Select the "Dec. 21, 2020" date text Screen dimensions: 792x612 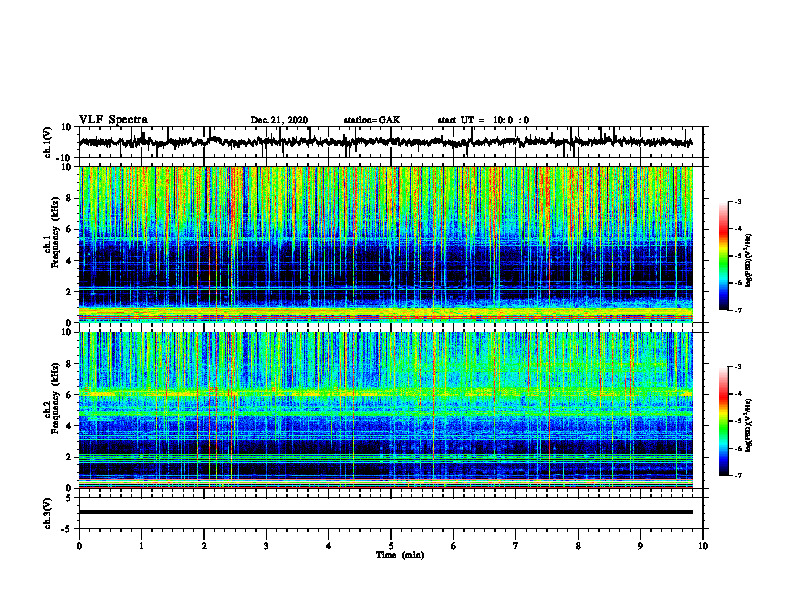pos(279,120)
